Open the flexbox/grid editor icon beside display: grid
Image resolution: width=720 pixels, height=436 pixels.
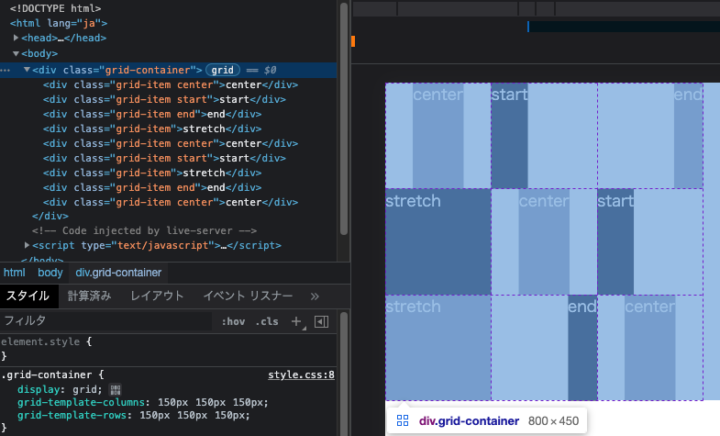115,390
